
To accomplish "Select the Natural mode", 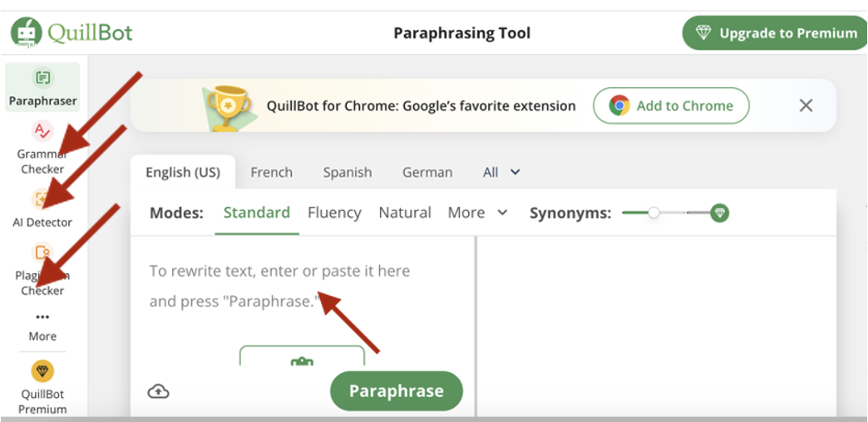I will tap(405, 213).
